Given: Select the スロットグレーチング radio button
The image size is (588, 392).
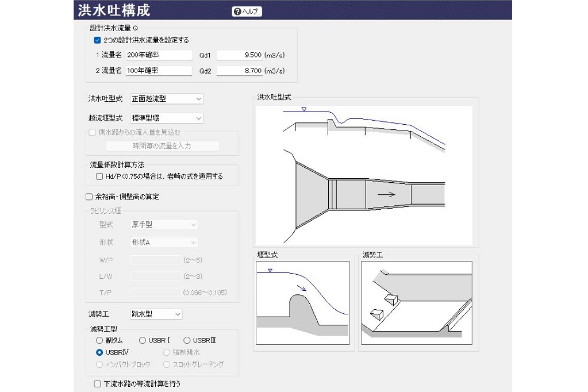Looking at the screenshot, I should 167,364.
